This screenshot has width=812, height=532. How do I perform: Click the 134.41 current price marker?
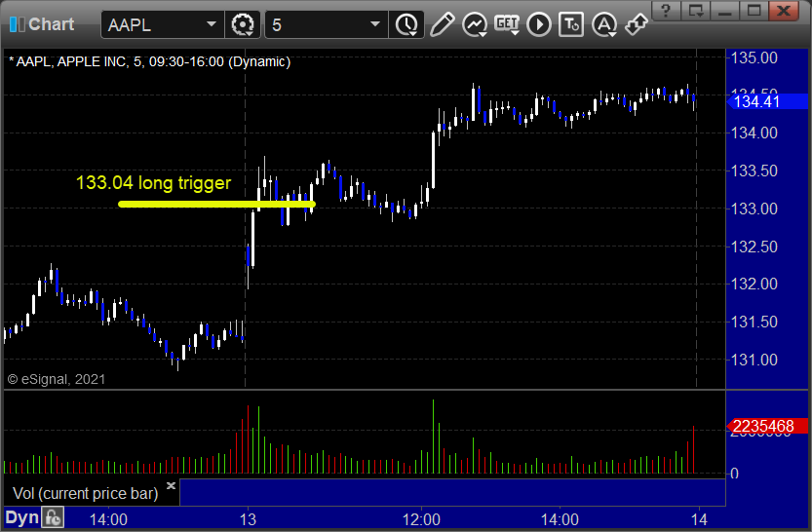[x=767, y=101]
